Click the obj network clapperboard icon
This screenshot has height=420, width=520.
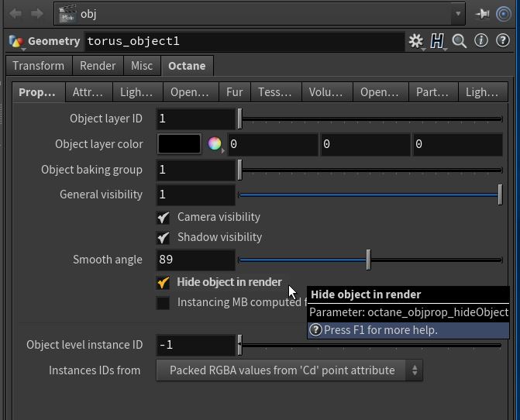(67, 14)
